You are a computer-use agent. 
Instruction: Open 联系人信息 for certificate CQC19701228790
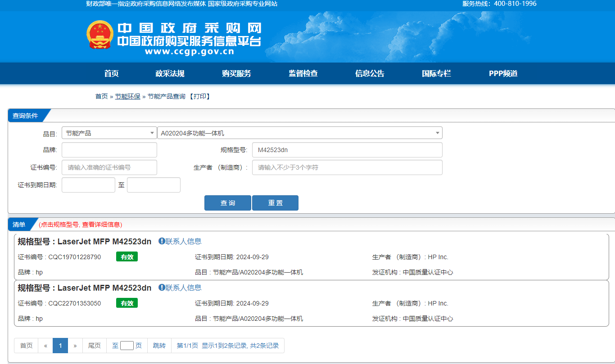(184, 241)
